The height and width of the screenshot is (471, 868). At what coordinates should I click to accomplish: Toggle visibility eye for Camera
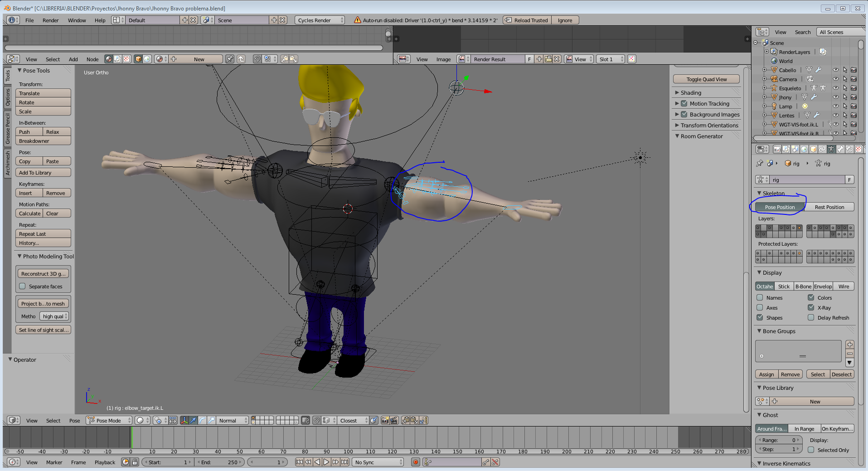[x=835, y=79]
